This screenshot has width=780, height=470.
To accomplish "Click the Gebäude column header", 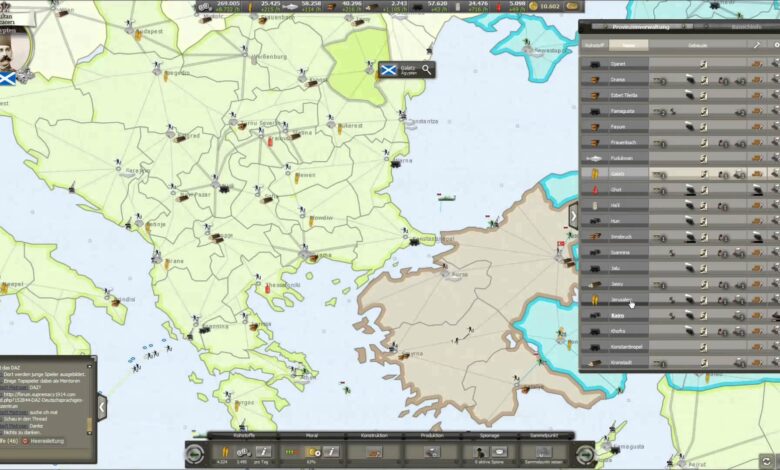I will tap(697, 45).
